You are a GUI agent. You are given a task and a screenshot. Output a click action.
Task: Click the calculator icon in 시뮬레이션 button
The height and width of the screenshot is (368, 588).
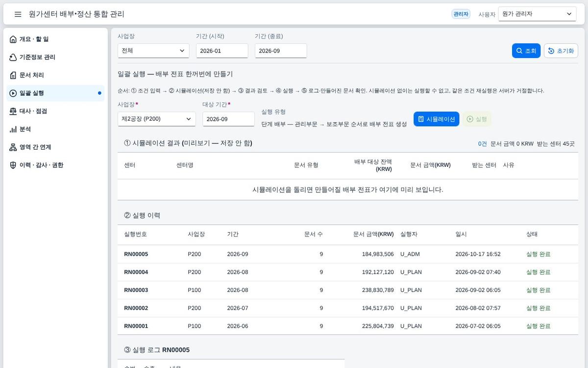(x=421, y=119)
